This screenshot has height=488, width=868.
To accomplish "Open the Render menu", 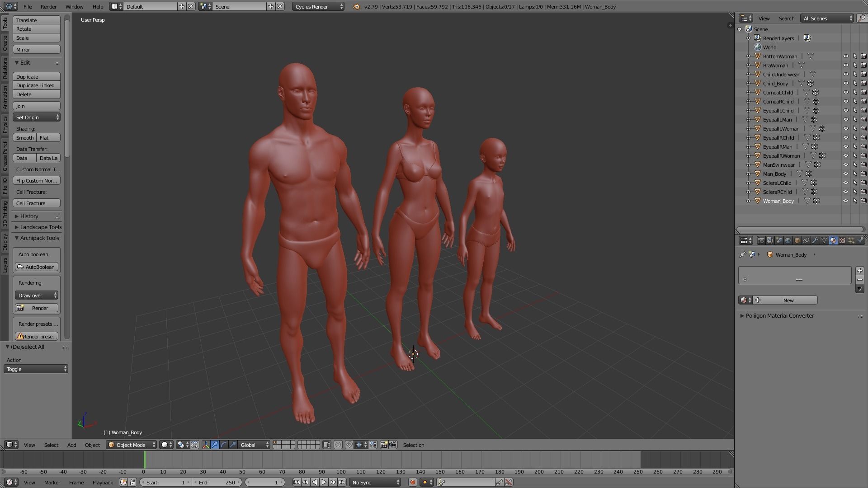I will click(48, 6).
